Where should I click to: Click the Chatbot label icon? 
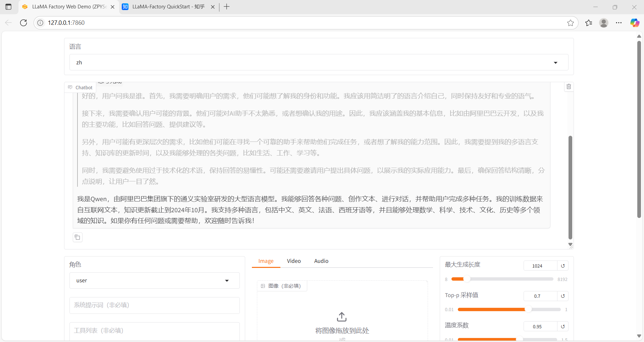(x=70, y=87)
